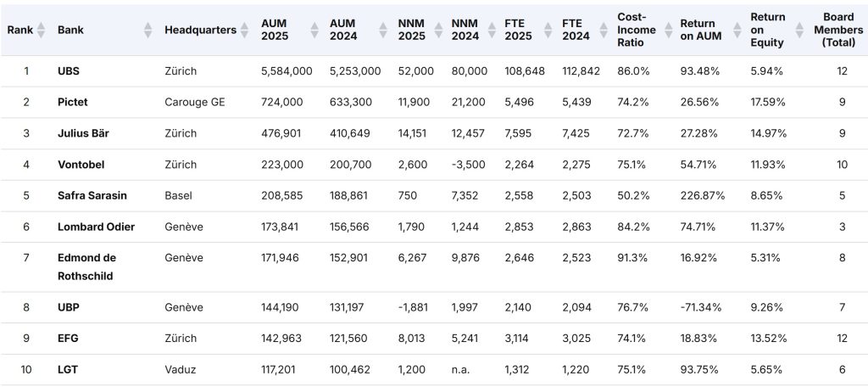Click sort arrows beside Bank header
This screenshot has width=868, height=387.
click(147, 30)
